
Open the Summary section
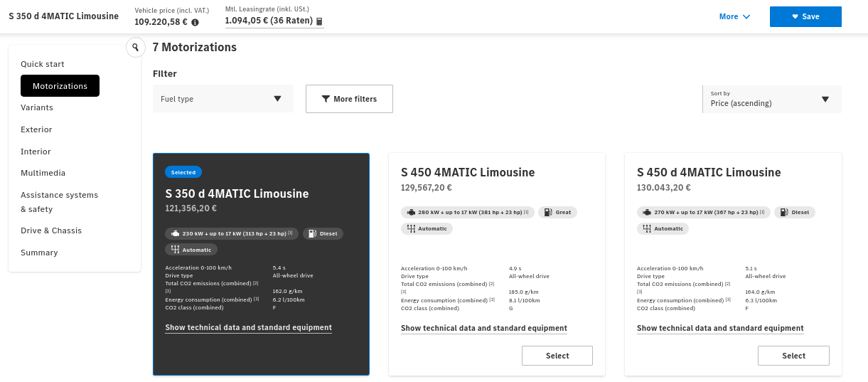39,253
